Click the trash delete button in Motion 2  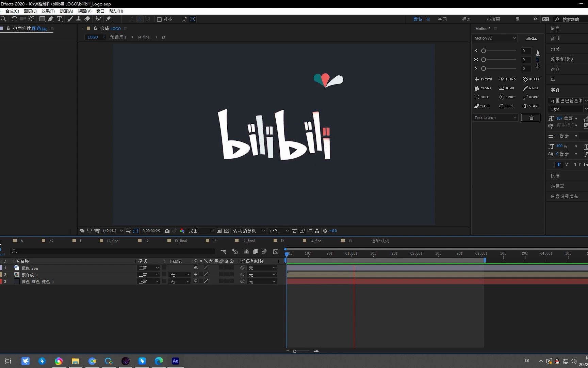pos(531,118)
